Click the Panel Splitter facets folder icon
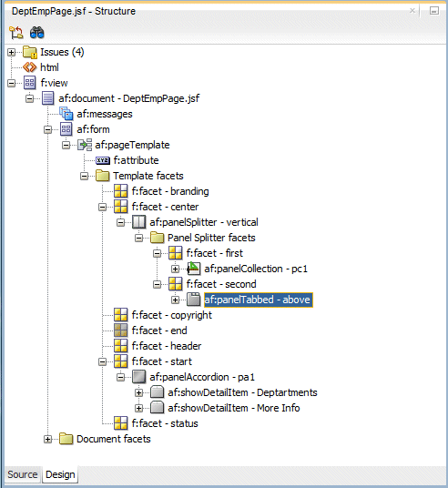Viewport: 448px width, 488px height. click(158, 238)
